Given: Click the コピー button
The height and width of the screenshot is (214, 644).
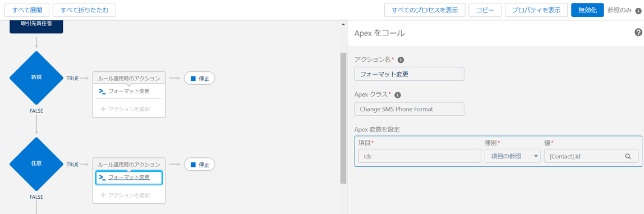Looking at the screenshot, I should click(485, 10).
